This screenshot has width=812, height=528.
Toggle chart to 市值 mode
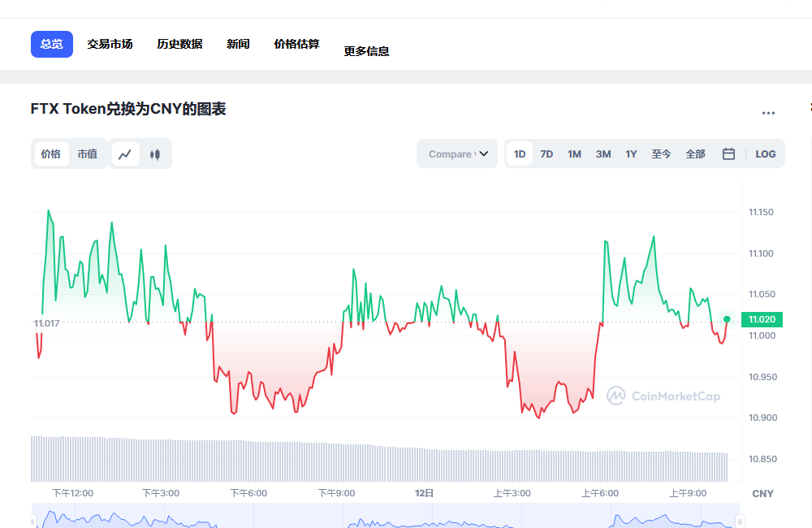88,154
